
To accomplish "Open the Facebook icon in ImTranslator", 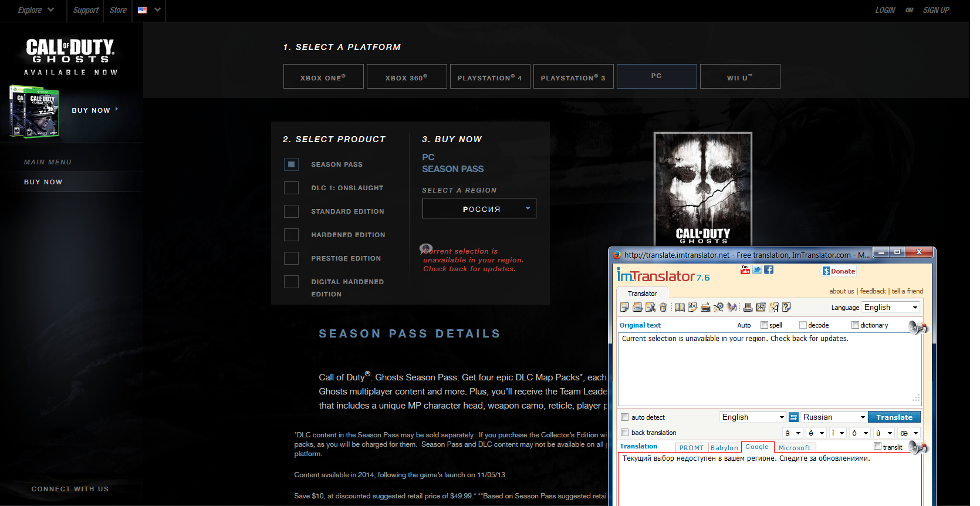I will coord(769,269).
